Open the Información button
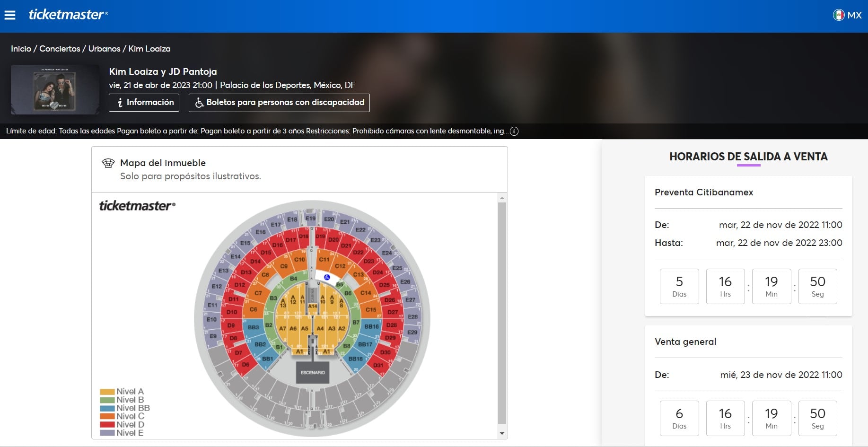Screen dimensions: 868x447 point(144,103)
